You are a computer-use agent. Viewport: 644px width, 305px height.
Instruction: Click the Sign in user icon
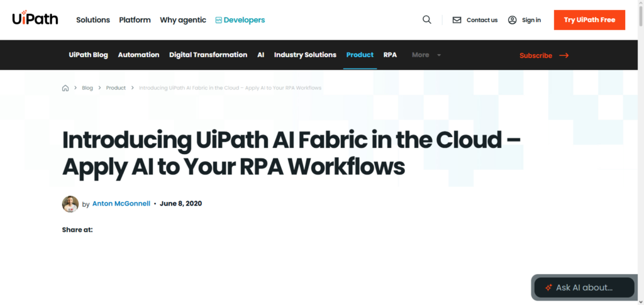click(512, 20)
